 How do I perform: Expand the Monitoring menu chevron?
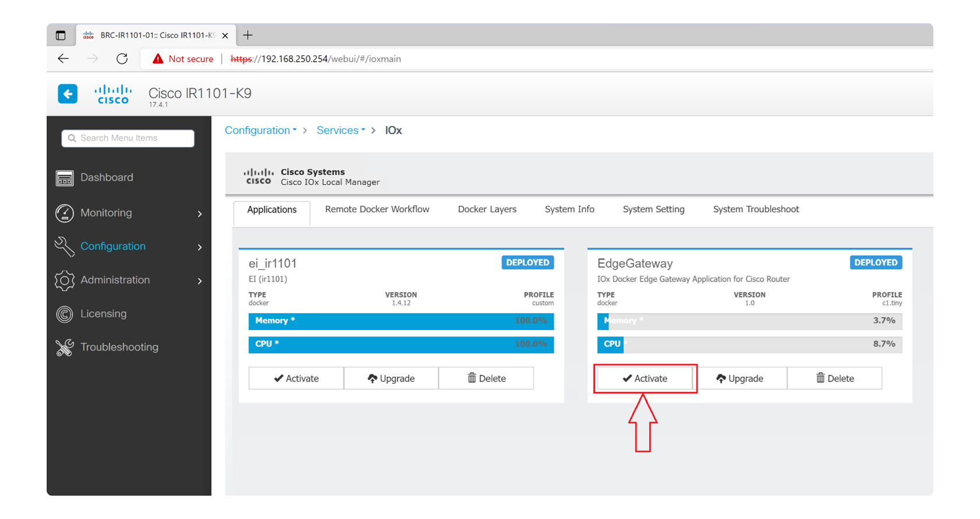click(x=200, y=214)
